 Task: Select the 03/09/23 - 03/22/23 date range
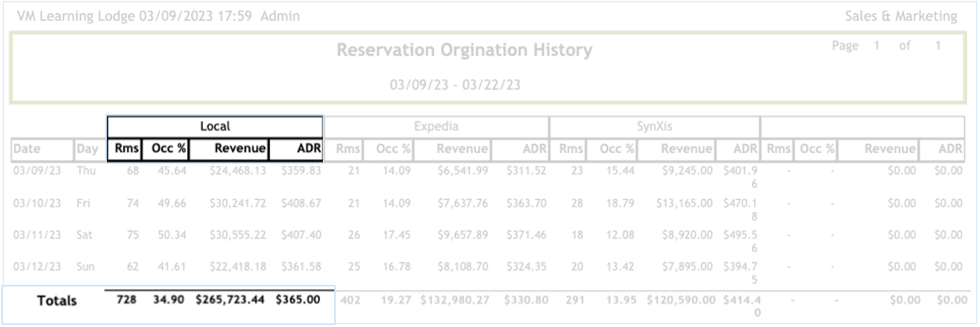[x=455, y=85]
